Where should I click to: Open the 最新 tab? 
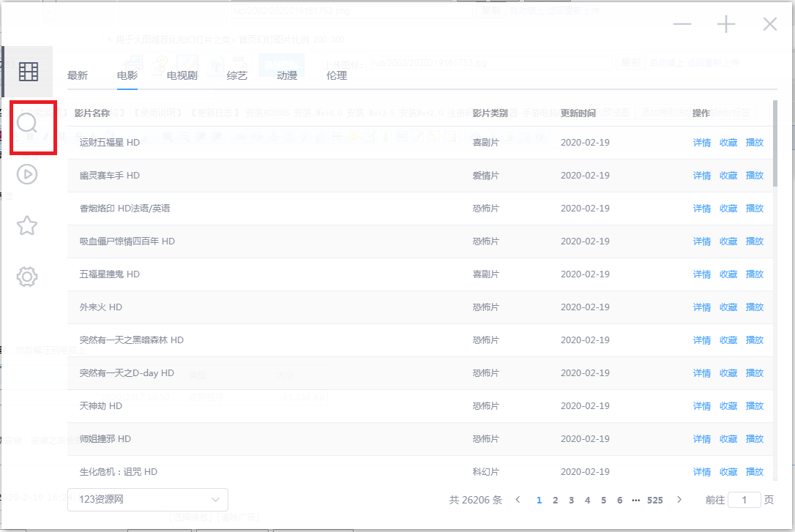[x=77, y=75]
